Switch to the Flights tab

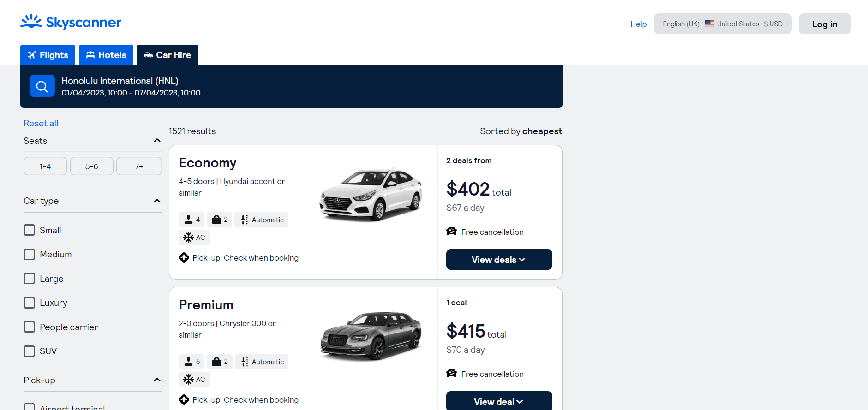(x=48, y=55)
